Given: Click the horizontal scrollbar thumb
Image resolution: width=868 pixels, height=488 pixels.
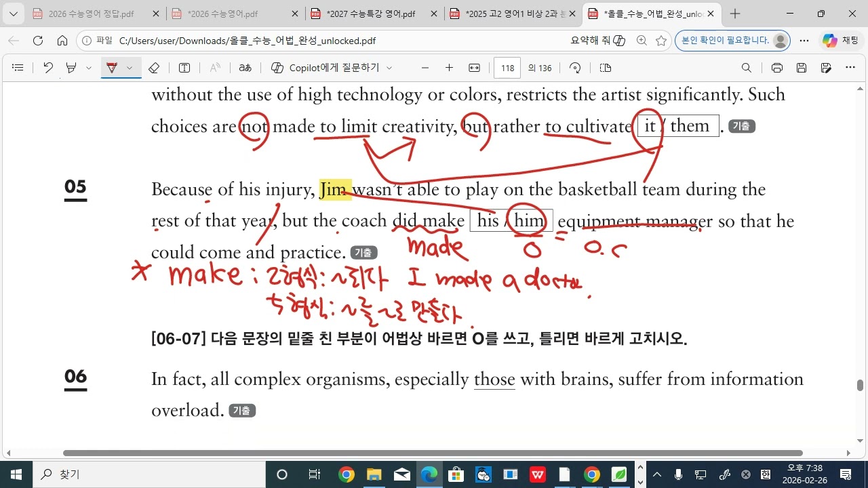Looking at the screenshot, I should [433, 453].
